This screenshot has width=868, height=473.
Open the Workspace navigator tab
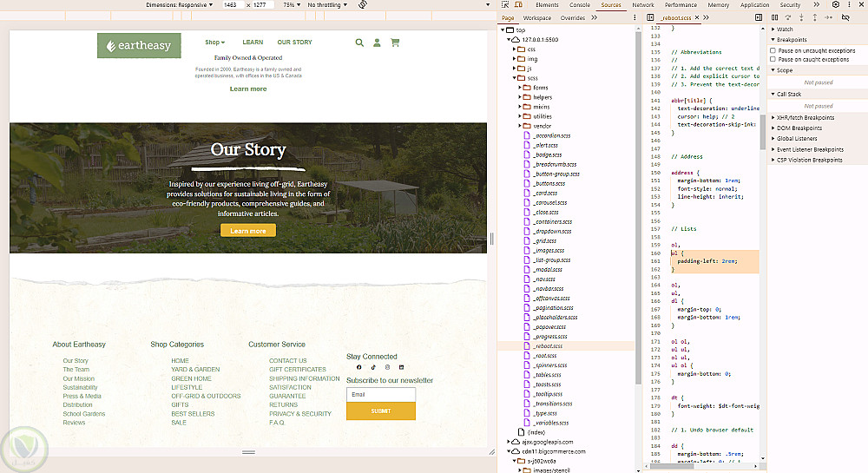coord(537,17)
